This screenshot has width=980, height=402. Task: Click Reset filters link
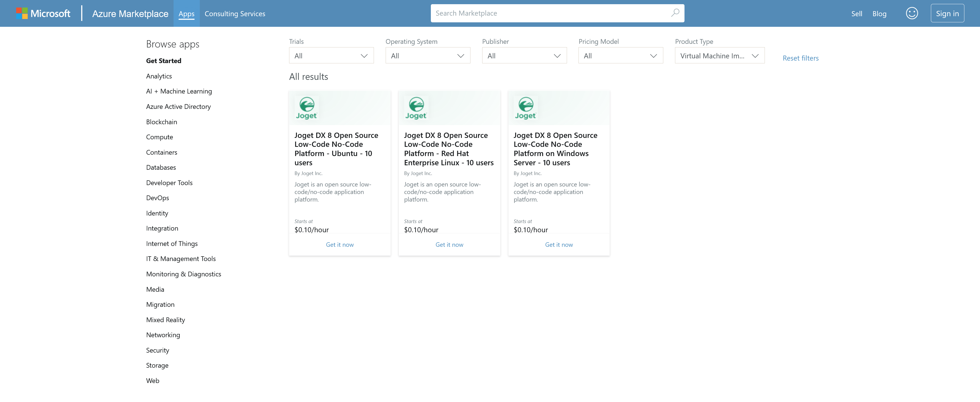coord(800,58)
